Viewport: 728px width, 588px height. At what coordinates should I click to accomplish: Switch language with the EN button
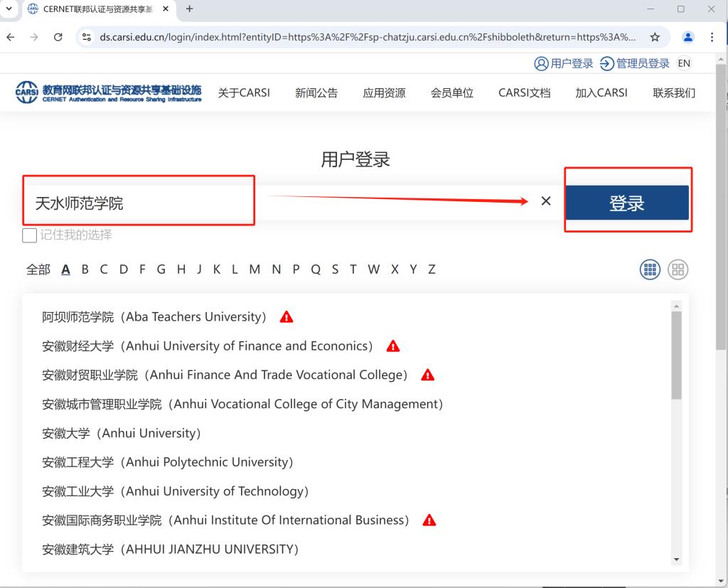pos(684,63)
